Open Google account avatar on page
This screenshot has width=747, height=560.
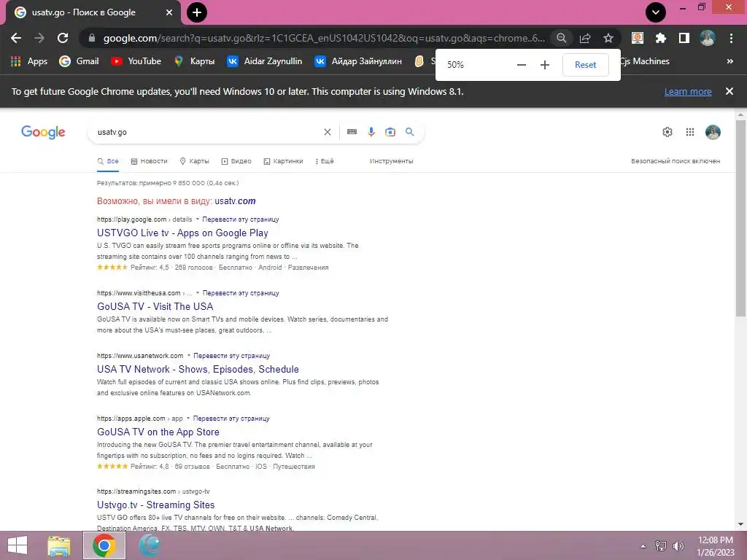pos(713,132)
